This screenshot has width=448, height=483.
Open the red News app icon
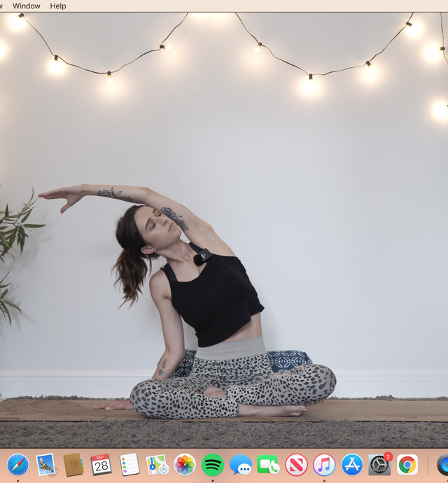296,465
